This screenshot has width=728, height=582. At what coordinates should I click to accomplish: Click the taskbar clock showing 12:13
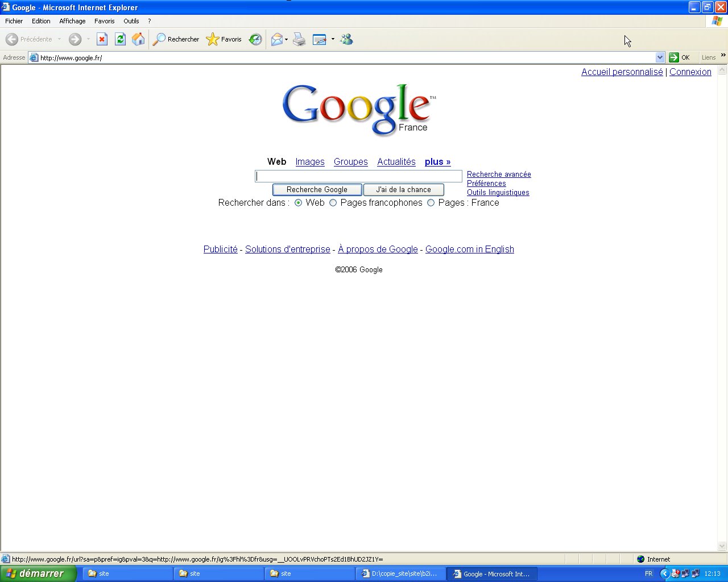coord(712,573)
